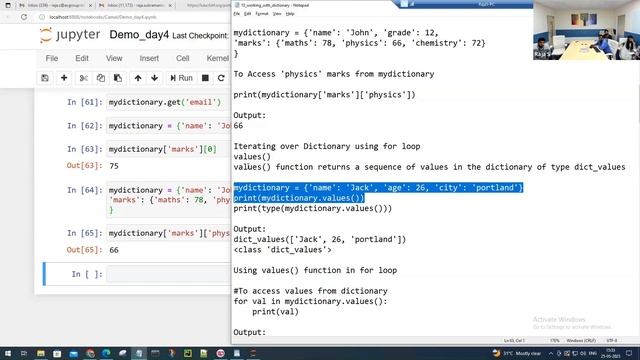Open Notepad View menu

click(277, 14)
